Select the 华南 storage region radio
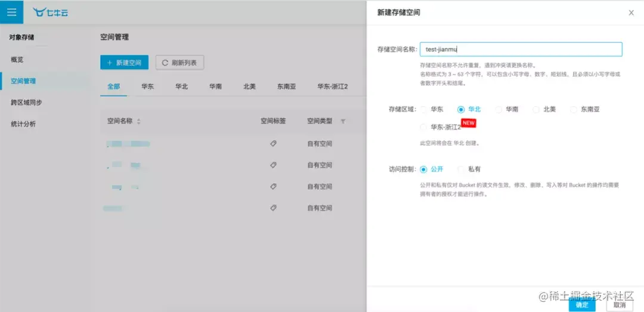 (x=499, y=109)
